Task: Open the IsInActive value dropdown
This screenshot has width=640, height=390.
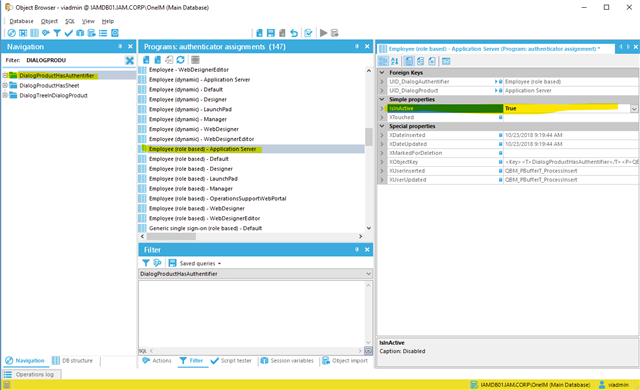Action: tap(634, 109)
